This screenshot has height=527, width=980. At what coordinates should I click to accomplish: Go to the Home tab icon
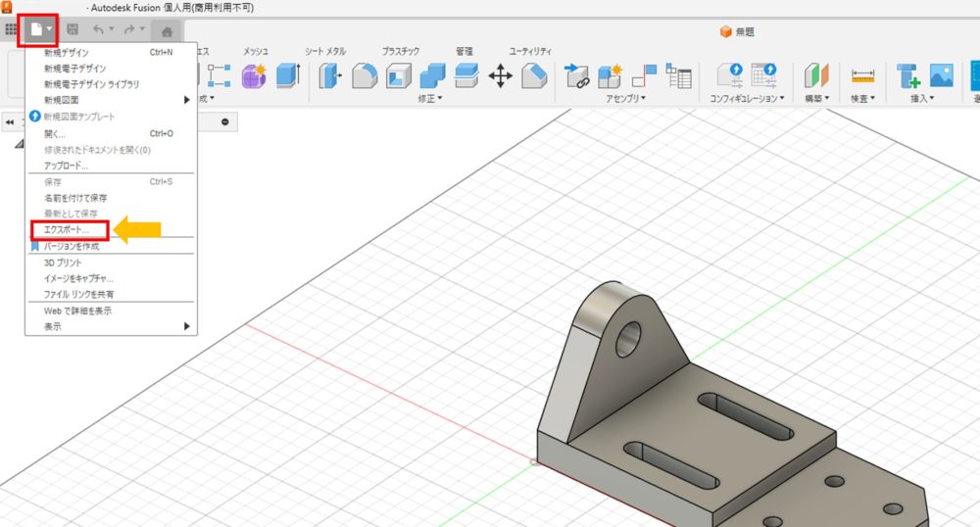click(x=167, y=31)
